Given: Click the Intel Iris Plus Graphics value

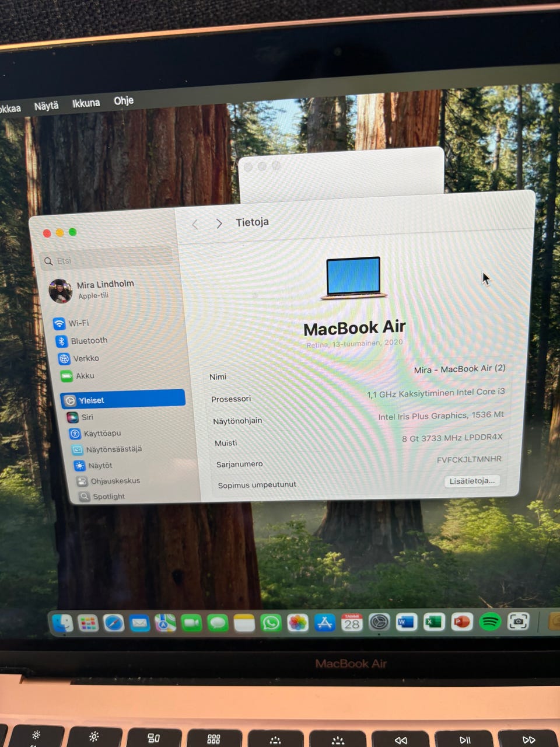Looking at the screenshot, I should (441, 416).
